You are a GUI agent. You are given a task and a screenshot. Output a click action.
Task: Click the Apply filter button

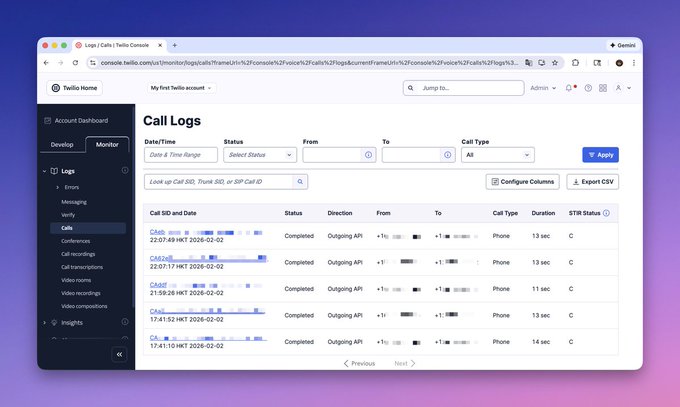tap(601, 155)
